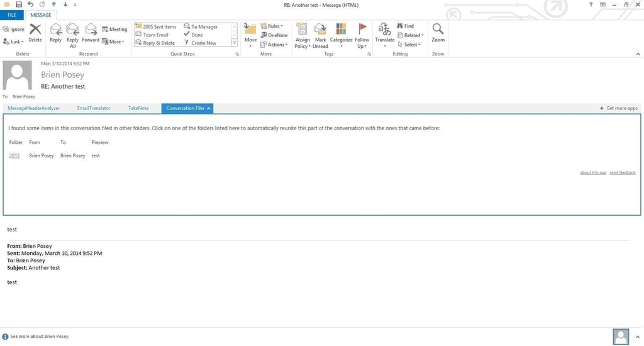
Task: Open the Quick Steps dialog launcher
Action: tap(237, 54)
